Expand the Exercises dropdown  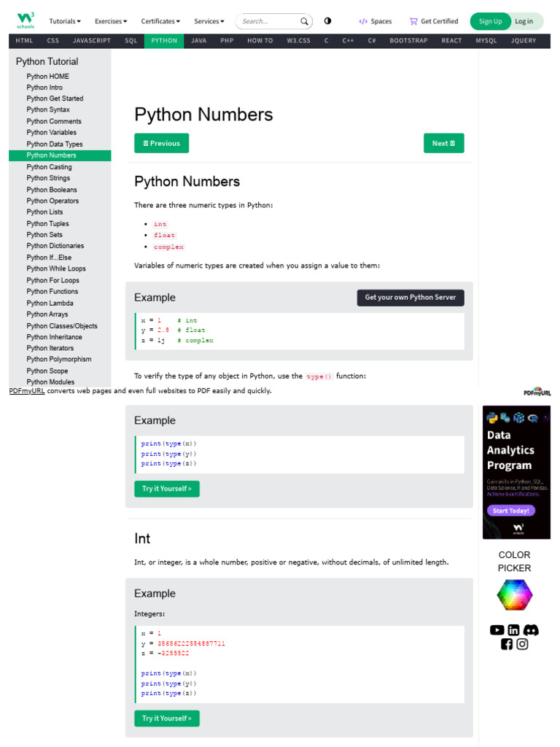pyautogui.click(x=111, y=21)
